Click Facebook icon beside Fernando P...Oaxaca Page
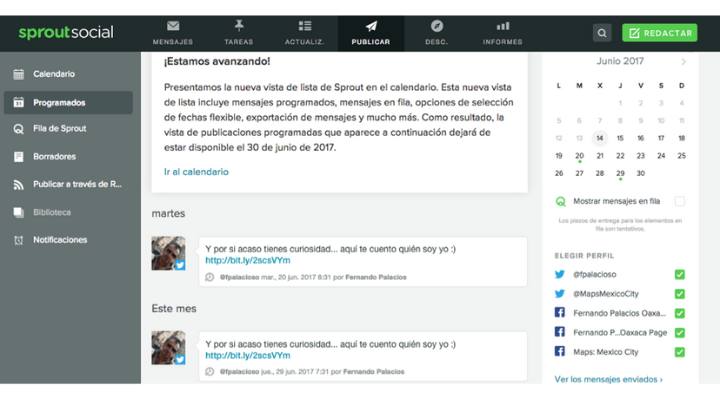The height and width of the screenshot is (400, 720). 560,332
